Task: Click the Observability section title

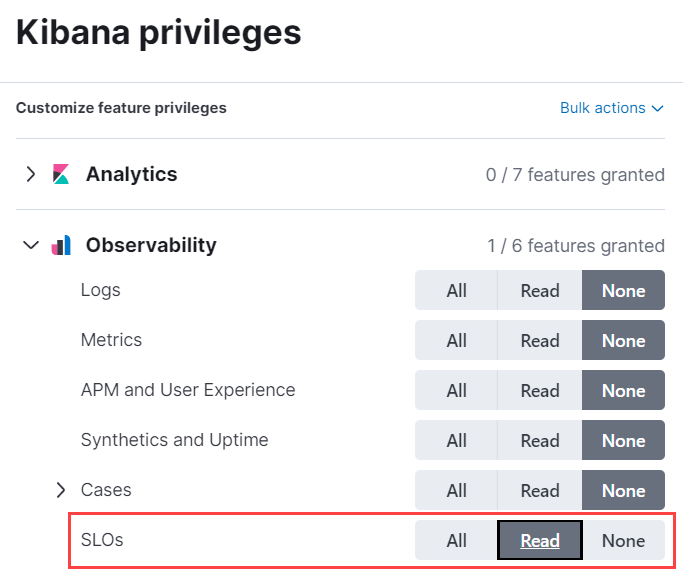Action: [151, 245]
